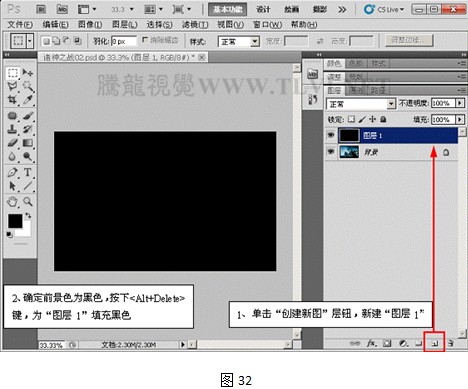The height and width of the screenshot is (389, 468).
Task: Click the create new layer icon
Action: (x=435, y=343)
